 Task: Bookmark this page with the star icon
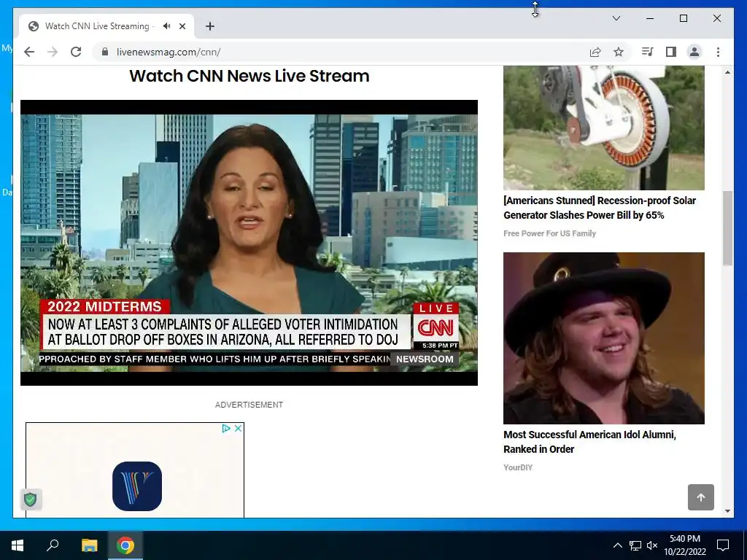619,52
